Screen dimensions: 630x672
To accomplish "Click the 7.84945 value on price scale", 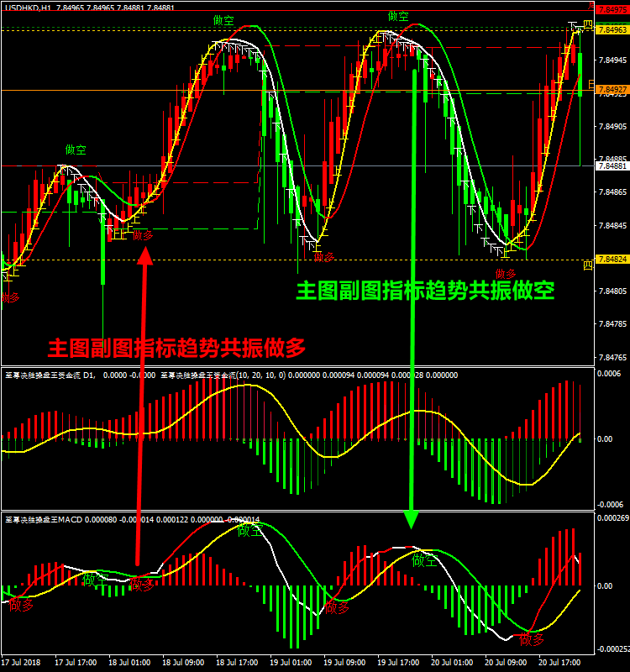I will point(610,60).
